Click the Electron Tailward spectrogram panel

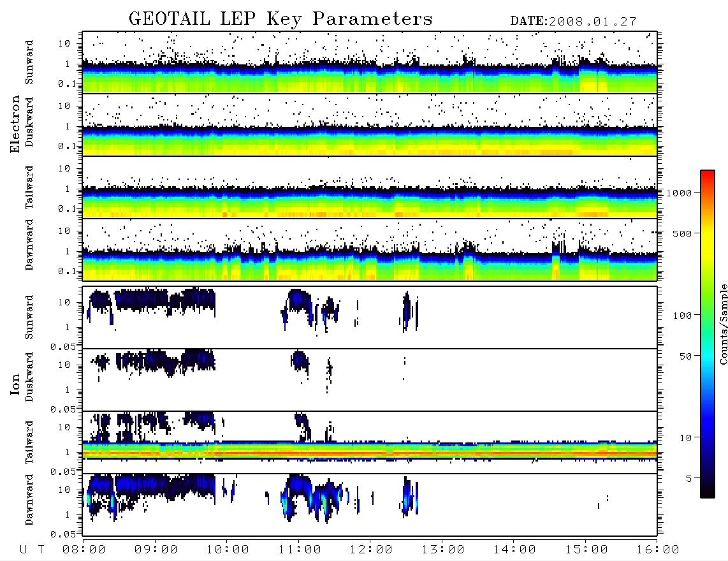[x=370, y=187]
